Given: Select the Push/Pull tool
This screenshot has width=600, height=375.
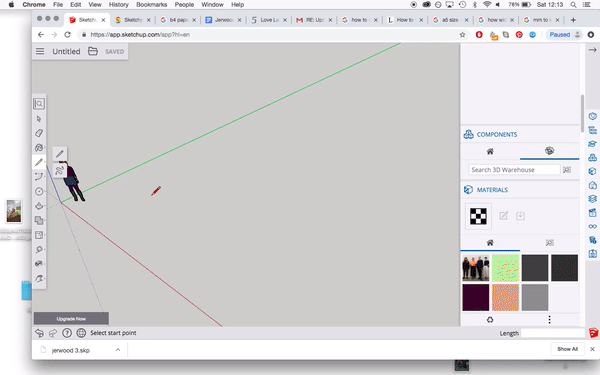Looking at the screenshot, I should point(39,206).
